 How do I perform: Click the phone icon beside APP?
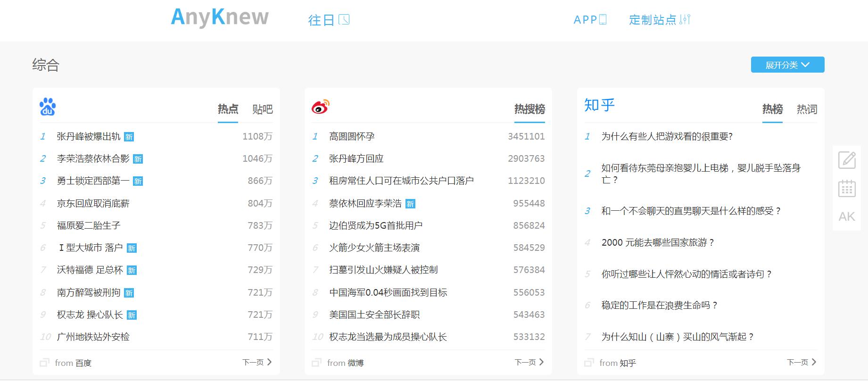603,19
